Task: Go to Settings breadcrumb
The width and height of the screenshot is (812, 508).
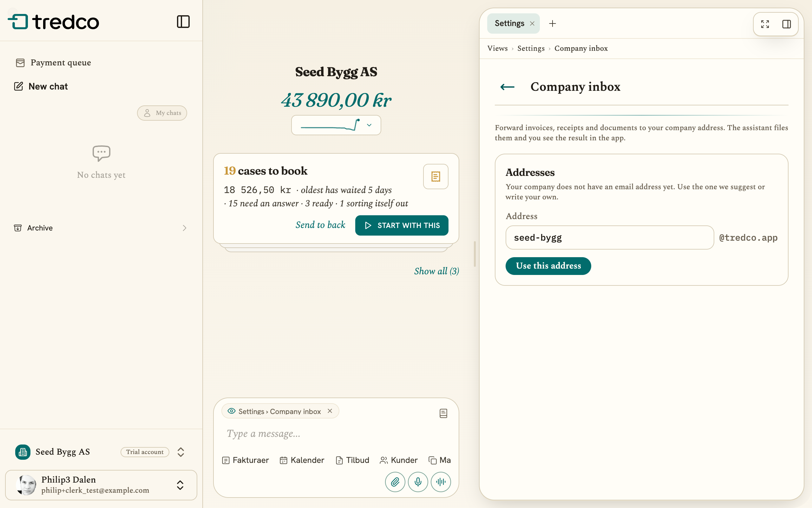Action: pyautogui.click(x=531, y=48)
